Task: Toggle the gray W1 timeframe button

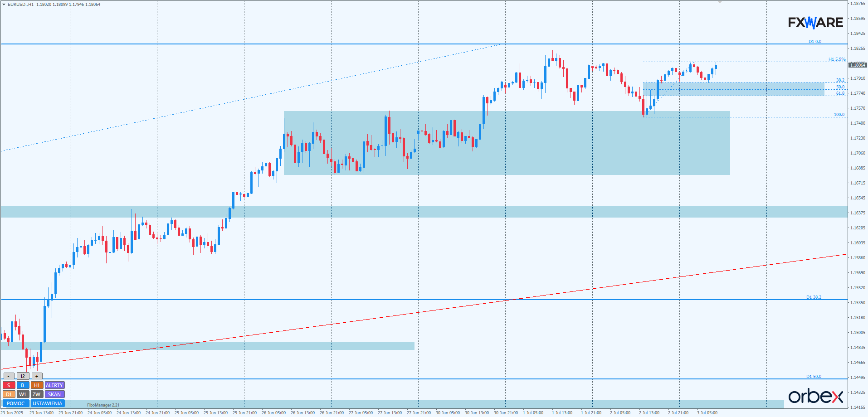Action: tap(23, 394)
